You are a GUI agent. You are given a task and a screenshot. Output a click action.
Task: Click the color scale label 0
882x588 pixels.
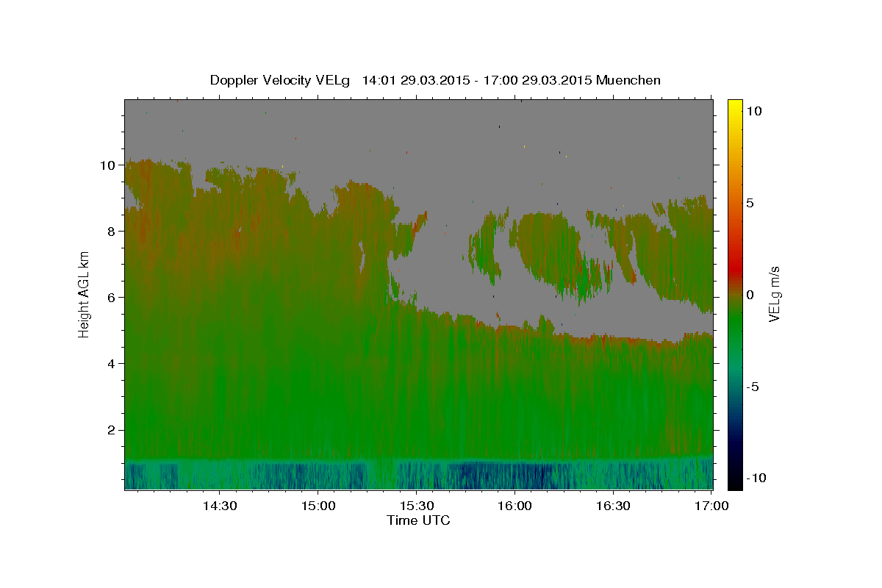pyautogui.click(x=750, y=295)
